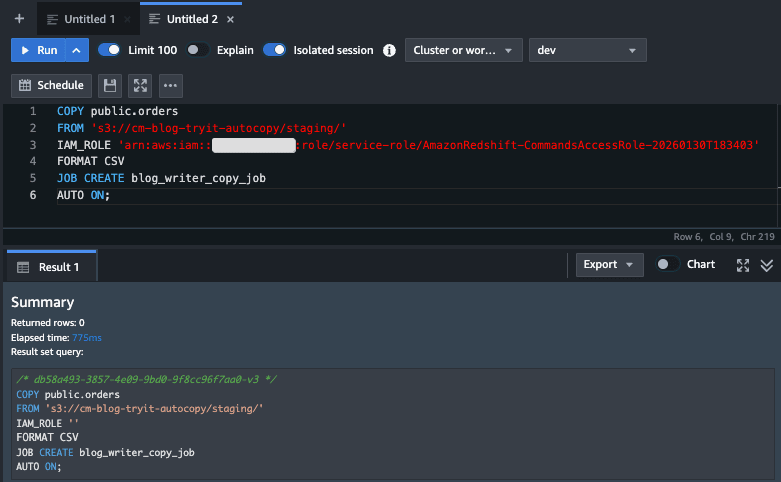Click line number 1 in the gutter

[x=33, y=111]
